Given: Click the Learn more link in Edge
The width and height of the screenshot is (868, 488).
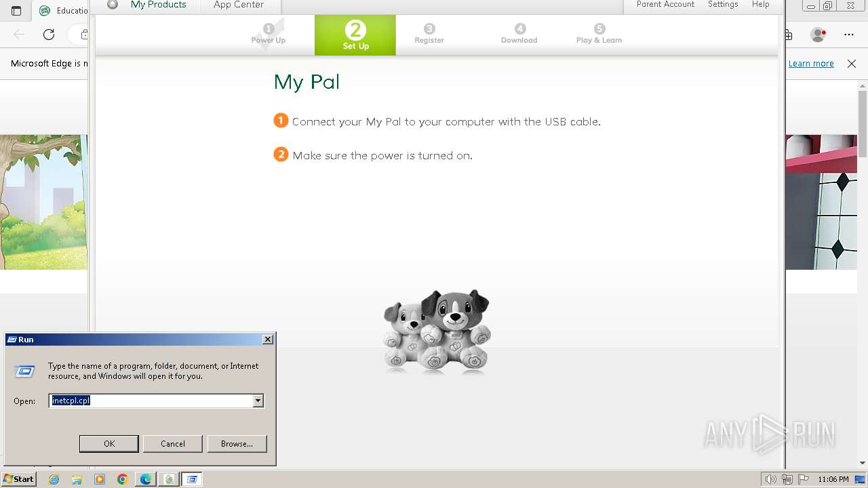Looking at the screenshot, I should (811, 63).
